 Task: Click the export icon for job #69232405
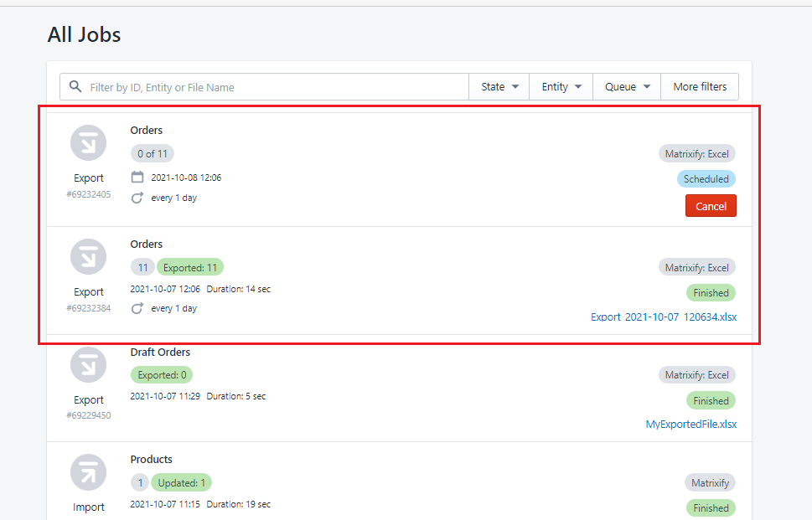point(88,143)
